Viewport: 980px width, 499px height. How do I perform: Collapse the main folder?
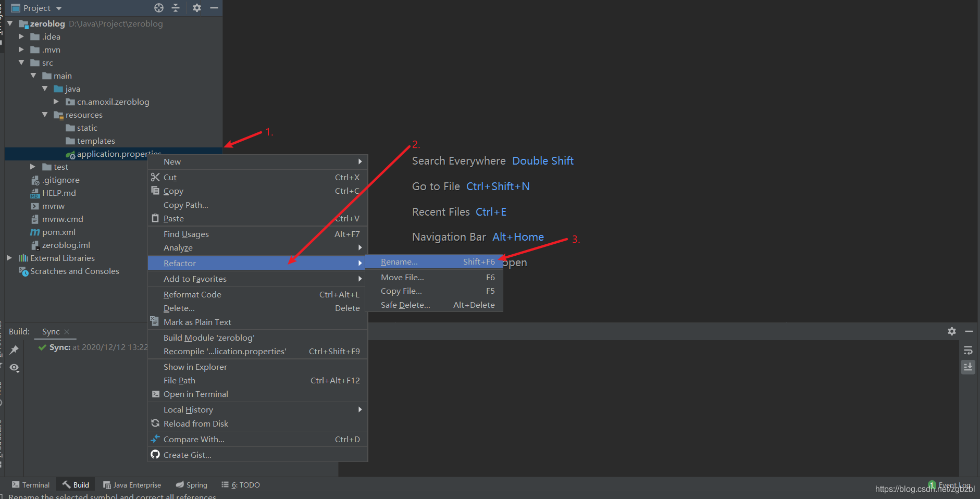33,76
